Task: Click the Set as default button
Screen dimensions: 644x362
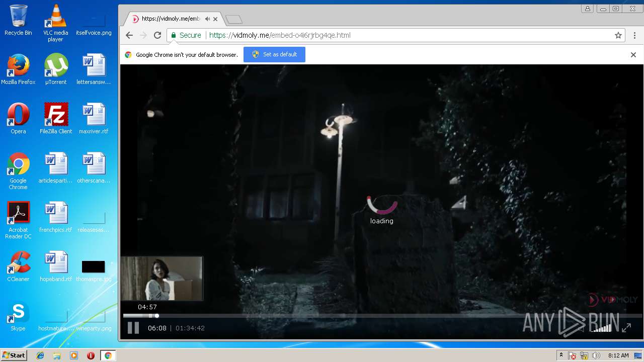Action: [274, 54]
